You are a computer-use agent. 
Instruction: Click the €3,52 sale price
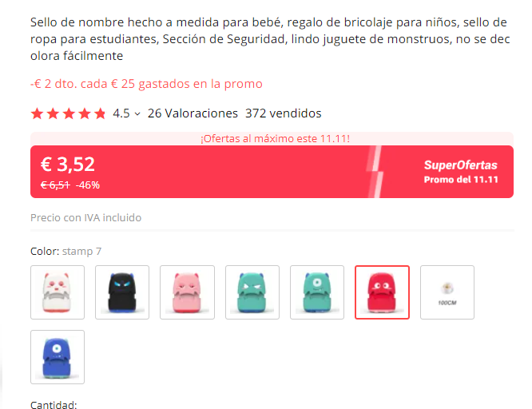coord(68,165)
